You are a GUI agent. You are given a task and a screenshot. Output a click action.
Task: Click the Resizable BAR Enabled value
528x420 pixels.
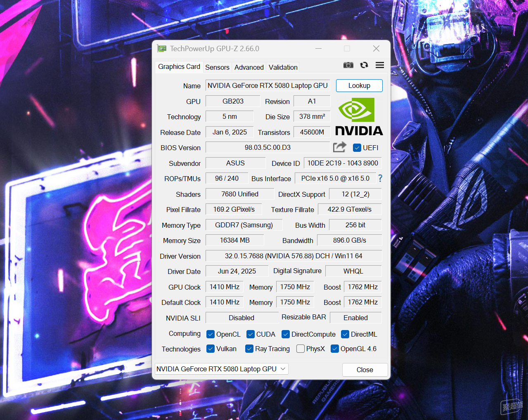click(355, 318)
